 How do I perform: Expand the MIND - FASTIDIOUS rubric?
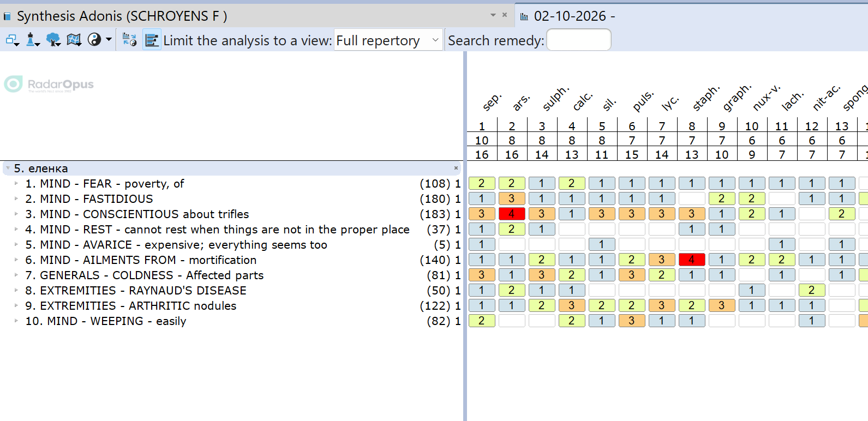click(x=16, y=199)
